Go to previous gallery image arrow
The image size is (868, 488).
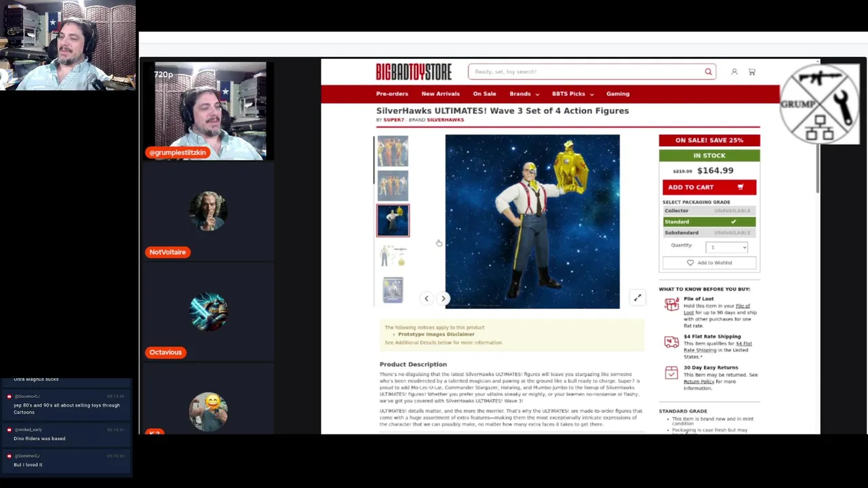[427, 298]
